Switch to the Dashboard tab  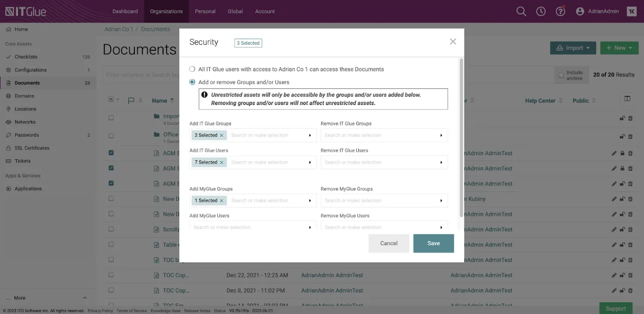point(125,12)
